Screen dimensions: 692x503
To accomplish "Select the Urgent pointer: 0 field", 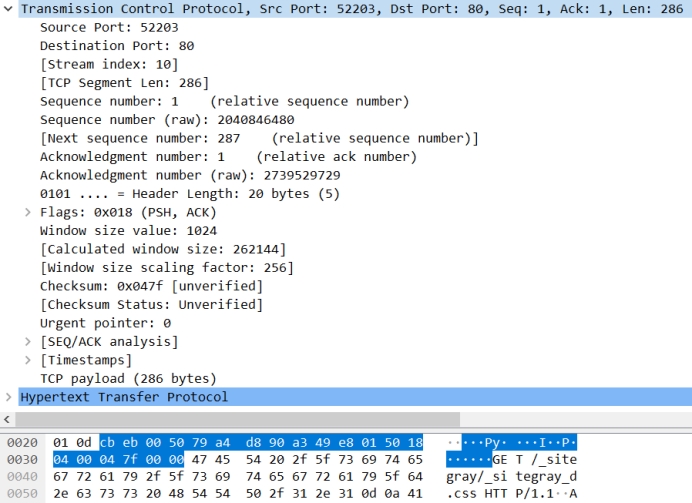I will (x=105, y=323).
